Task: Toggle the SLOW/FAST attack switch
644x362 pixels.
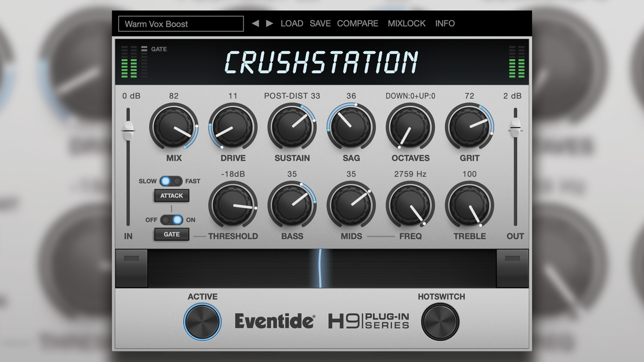Action: tap(171, 181)
